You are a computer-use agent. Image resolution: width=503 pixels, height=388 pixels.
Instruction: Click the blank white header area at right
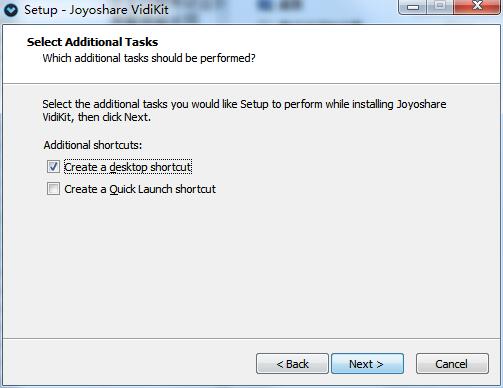pos(383,53)
